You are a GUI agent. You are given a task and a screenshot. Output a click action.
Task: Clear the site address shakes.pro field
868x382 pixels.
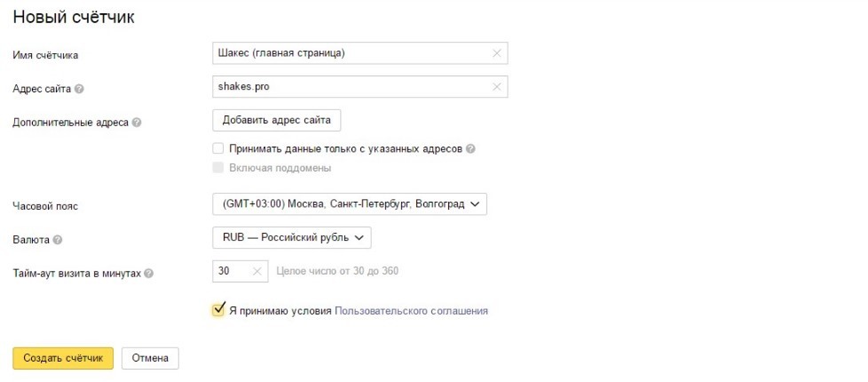(496, 86)
